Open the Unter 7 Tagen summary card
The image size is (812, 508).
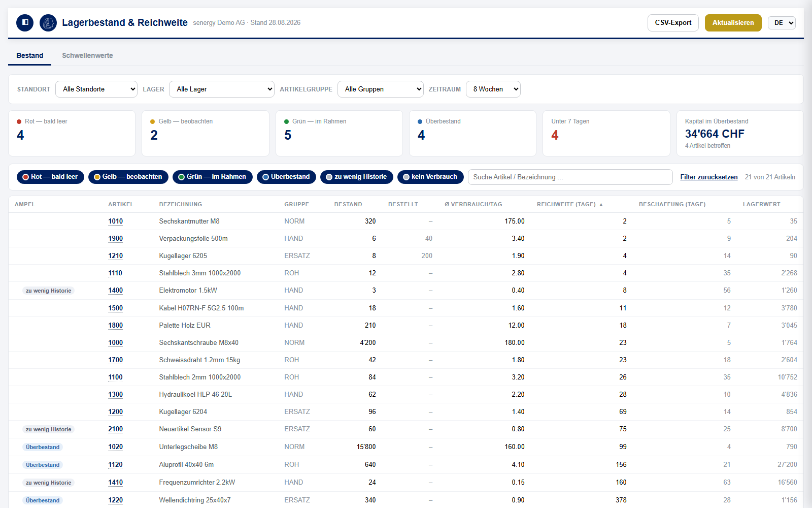606,134
